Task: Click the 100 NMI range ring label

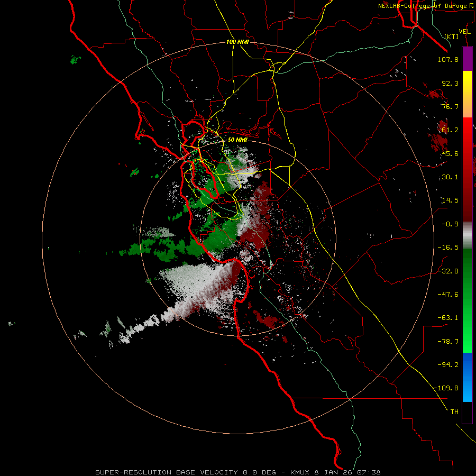Action: pos(237,42)
